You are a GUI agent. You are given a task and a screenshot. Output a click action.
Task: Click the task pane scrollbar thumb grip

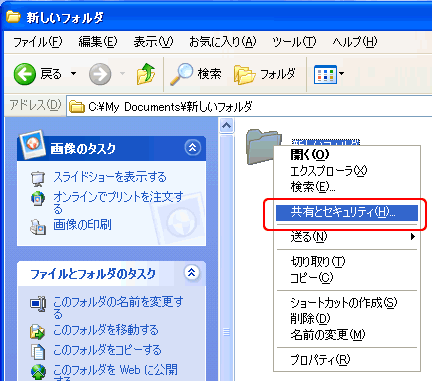tap(227, 332)
